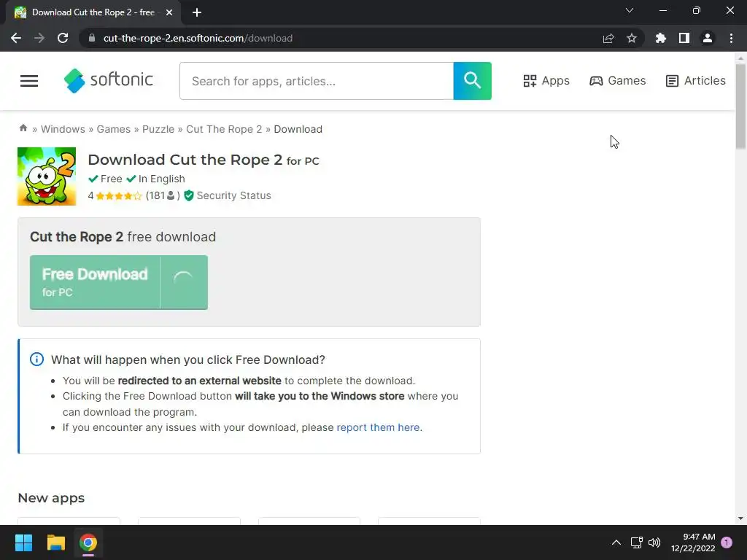Click the (181) reviews count
747x560 pixels.
pos(163,195)
